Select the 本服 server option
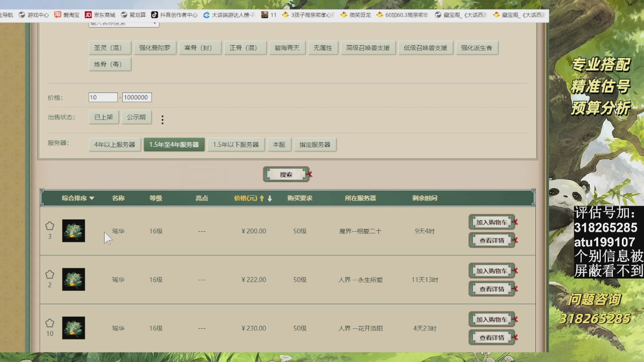 [x=279, y=144]
